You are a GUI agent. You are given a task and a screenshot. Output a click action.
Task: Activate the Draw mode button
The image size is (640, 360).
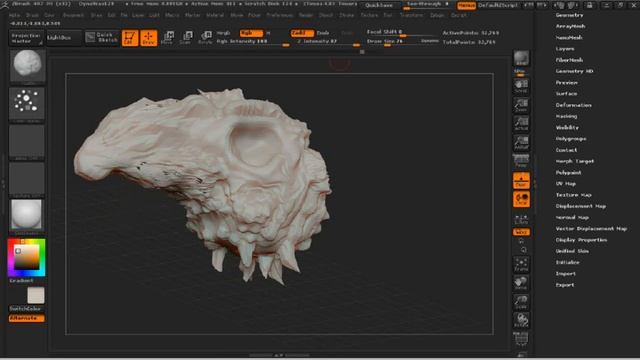coord(149,38)
